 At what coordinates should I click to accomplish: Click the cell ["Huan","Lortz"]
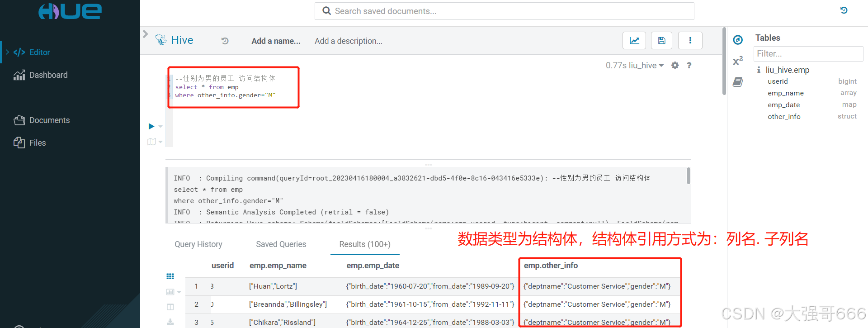pyautogui.click(x=273, y=286)
